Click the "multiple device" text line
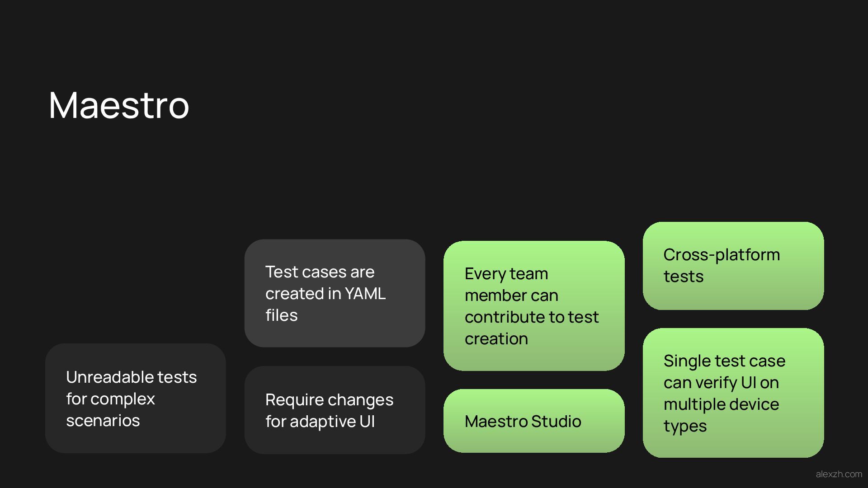Image resolution: width=868 pixels, height=488 pixels. [721, 404]
